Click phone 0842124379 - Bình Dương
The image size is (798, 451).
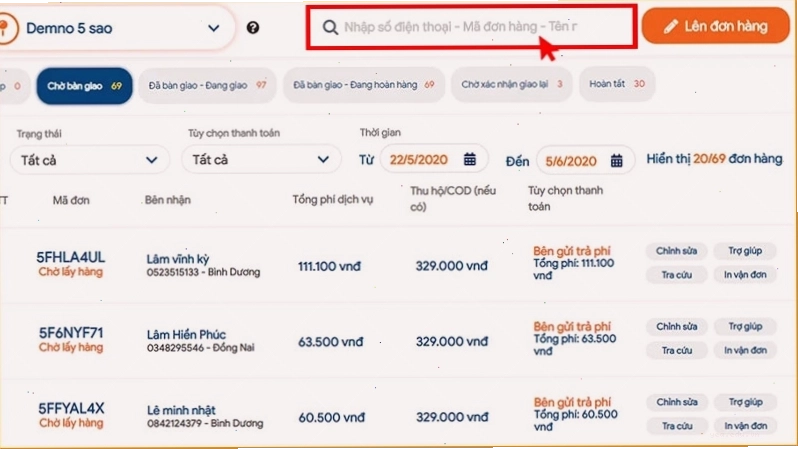pyautogui.click(x=205, y=423)
